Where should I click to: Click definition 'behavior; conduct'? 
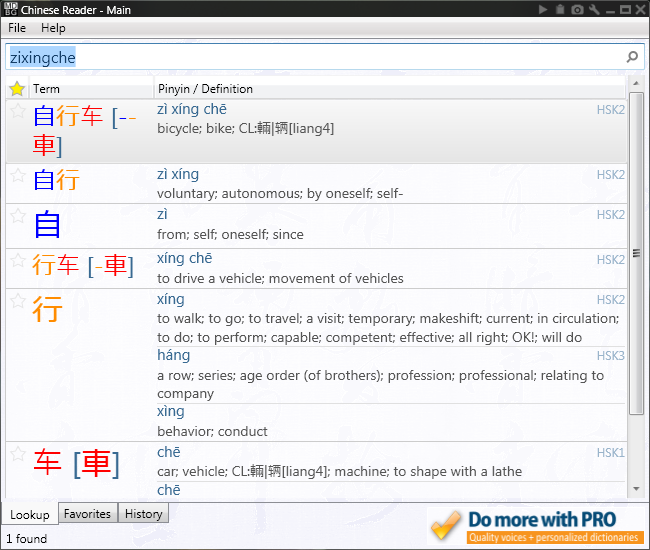click(x=212, y=431)
